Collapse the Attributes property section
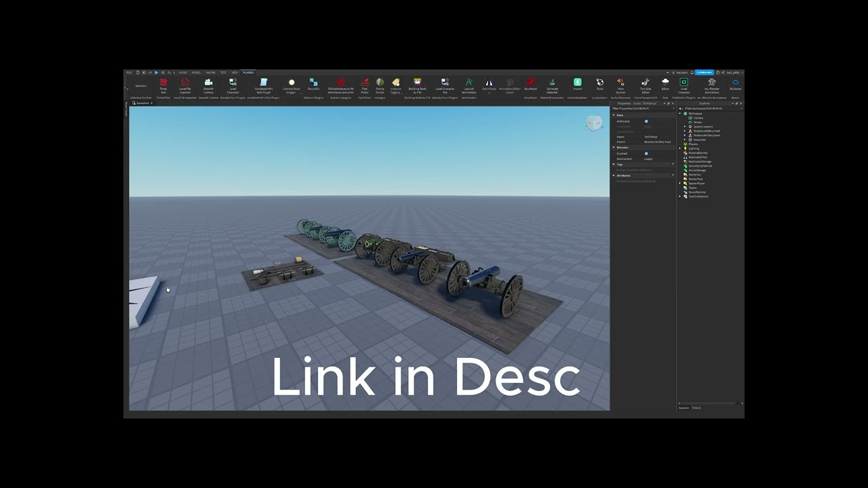This screenshot has width=868, height=488. click(x=614, y=176)
